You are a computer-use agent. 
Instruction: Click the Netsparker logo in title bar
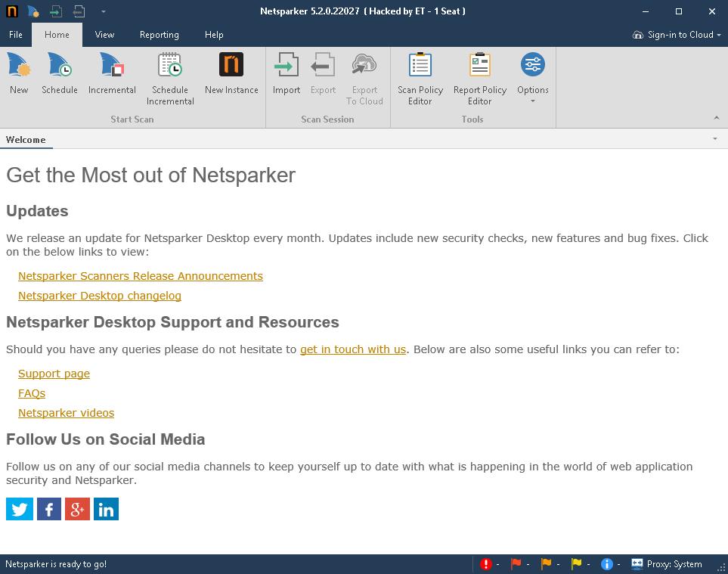click(x=12, y=11)
